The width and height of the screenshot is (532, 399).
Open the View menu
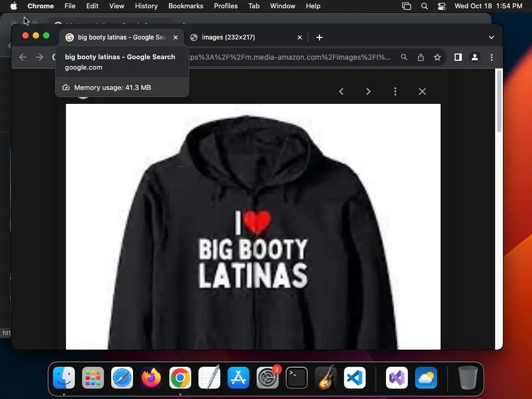point(116,6)
